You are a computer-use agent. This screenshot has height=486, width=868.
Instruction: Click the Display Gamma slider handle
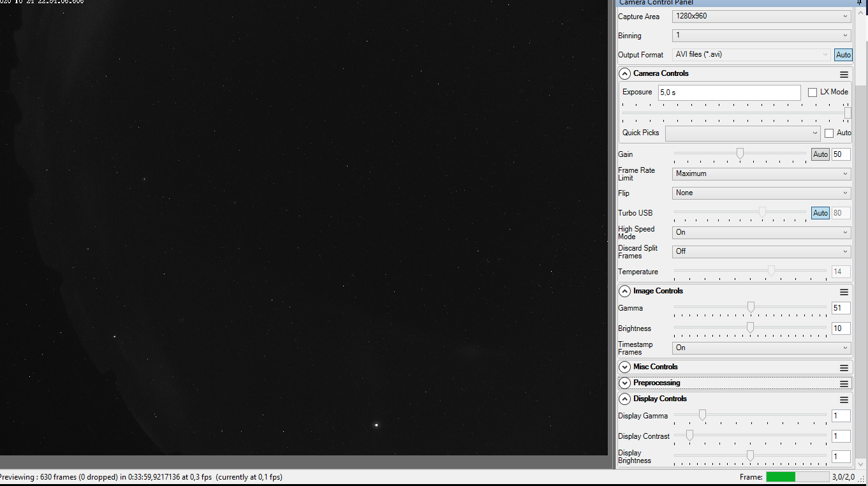point(702,415)
